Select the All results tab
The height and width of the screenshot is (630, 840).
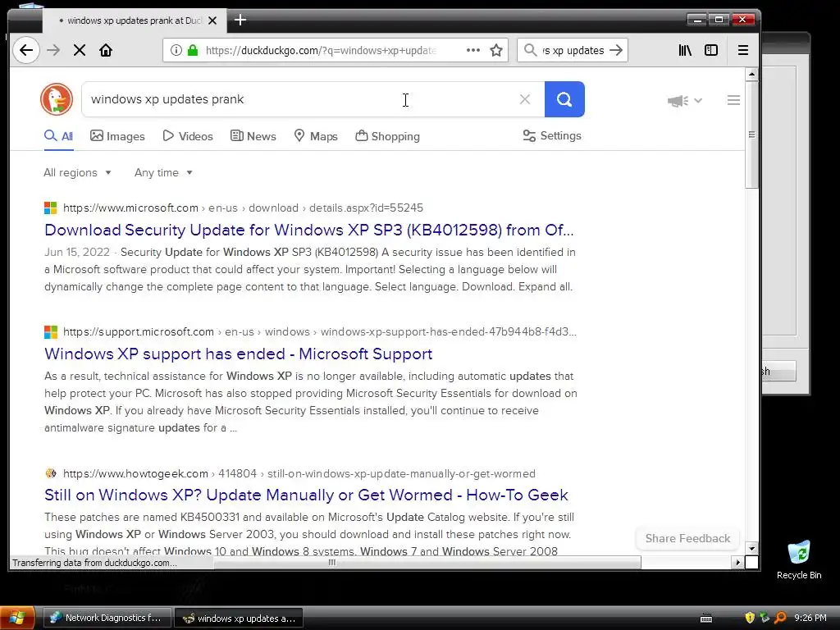coord(58,136)
